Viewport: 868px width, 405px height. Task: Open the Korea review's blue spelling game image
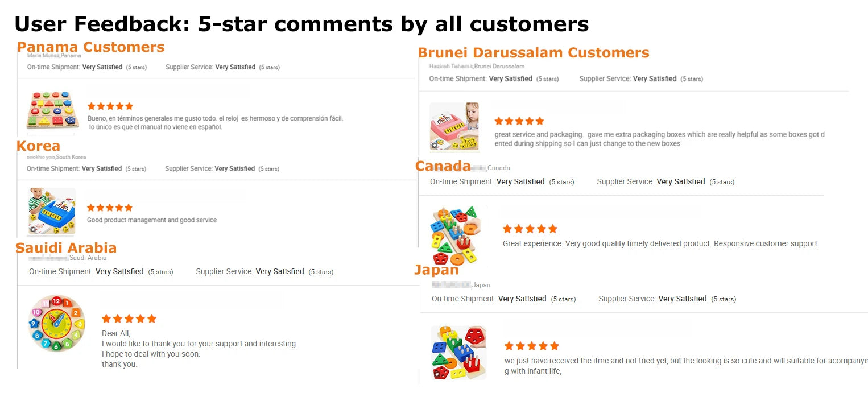51,211
